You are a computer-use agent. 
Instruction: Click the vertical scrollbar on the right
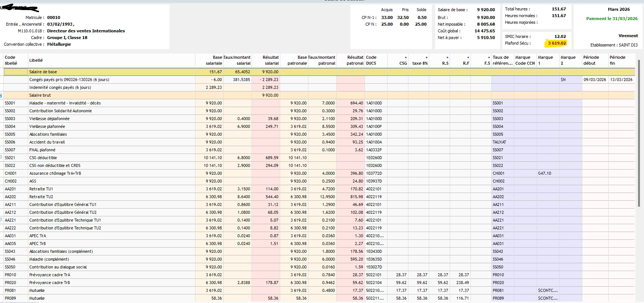pos(639,134)
